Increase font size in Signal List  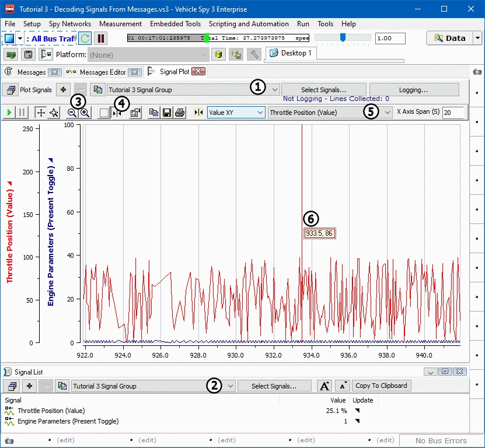[x=324, y=386]
